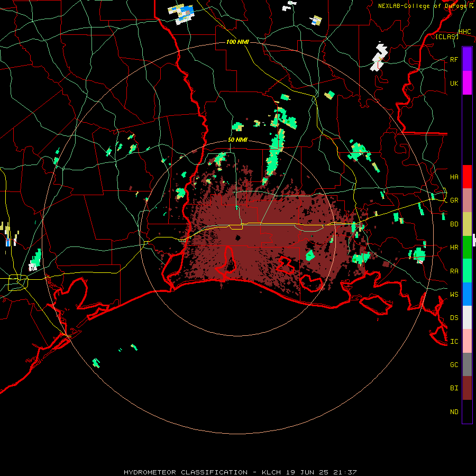
Task: Click the UK legend label
Action: (x=454, y=83)
